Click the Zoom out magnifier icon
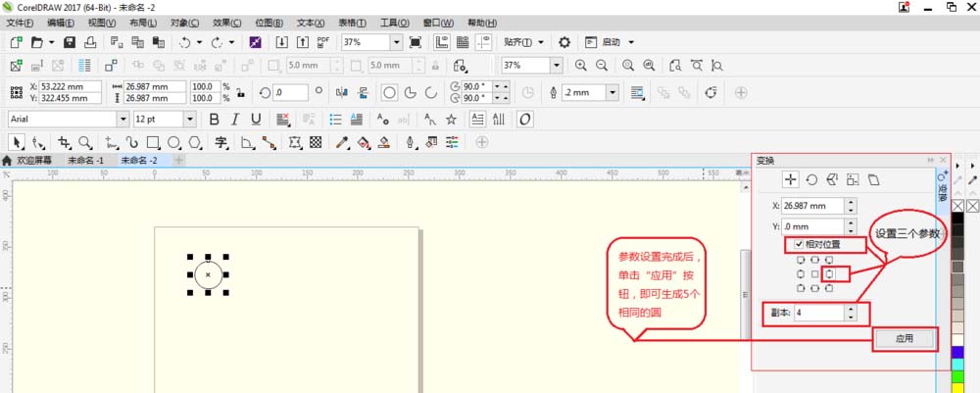 point(602,66)
